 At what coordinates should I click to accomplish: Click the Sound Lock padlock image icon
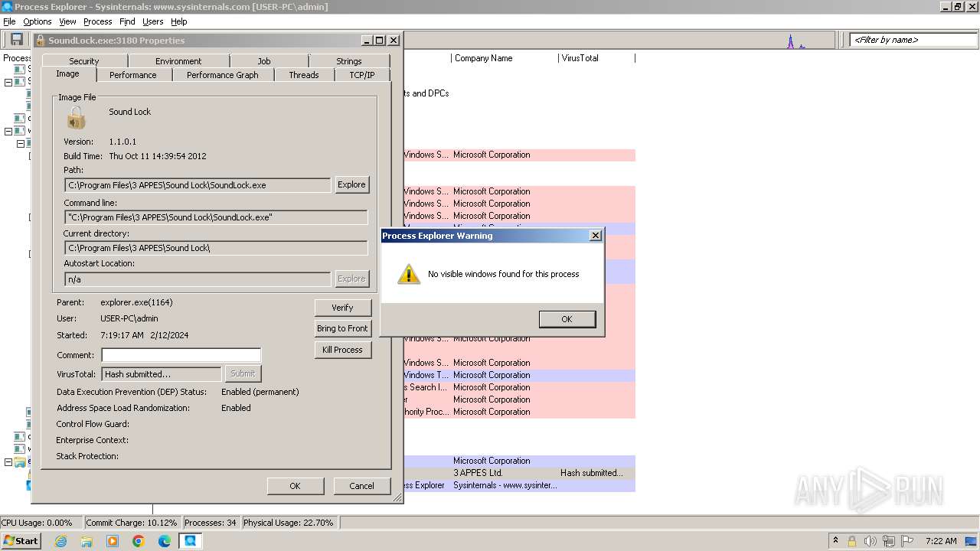pos(76,118)
